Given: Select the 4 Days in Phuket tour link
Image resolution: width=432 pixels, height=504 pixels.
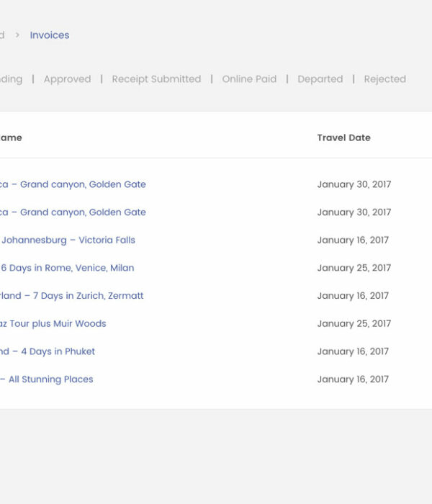Looking at the screenshot, I should (x=48, y=351).
